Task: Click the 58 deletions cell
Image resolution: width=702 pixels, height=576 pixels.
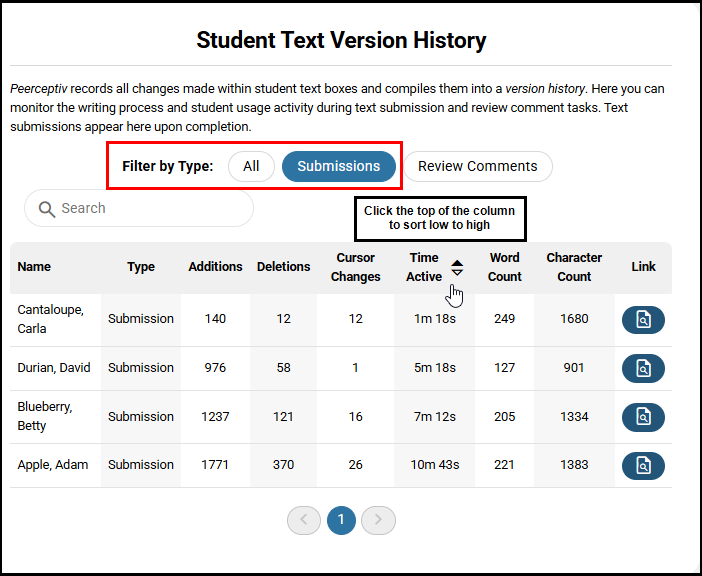Action: point(283,367)
